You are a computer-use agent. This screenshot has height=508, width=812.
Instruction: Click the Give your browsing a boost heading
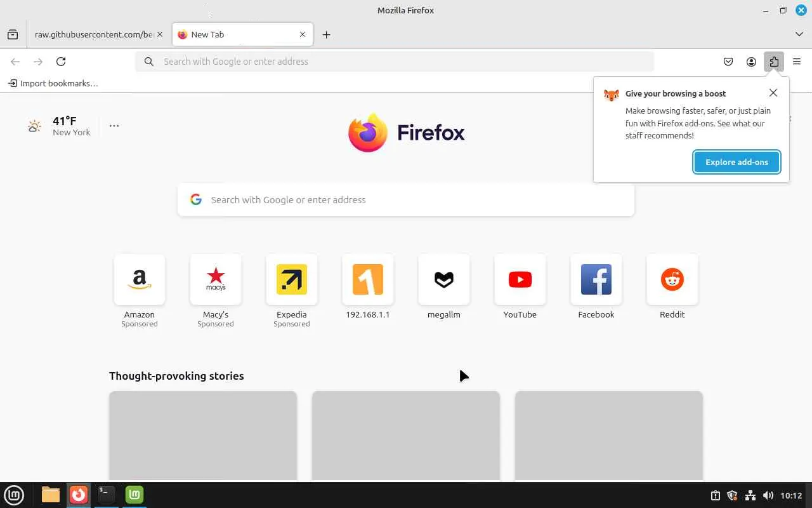pyautogui.click(x=676, y=93)
